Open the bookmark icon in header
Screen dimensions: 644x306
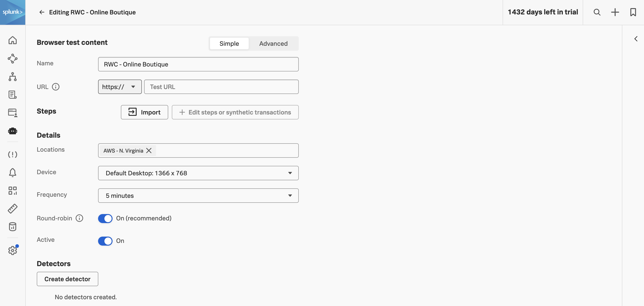633,12
